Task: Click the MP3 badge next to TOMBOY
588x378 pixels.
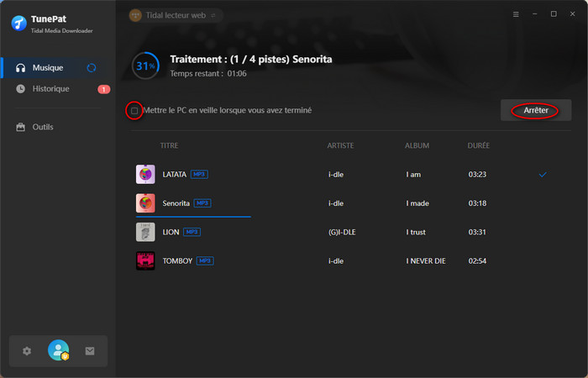Action: [x=205, y=261]
